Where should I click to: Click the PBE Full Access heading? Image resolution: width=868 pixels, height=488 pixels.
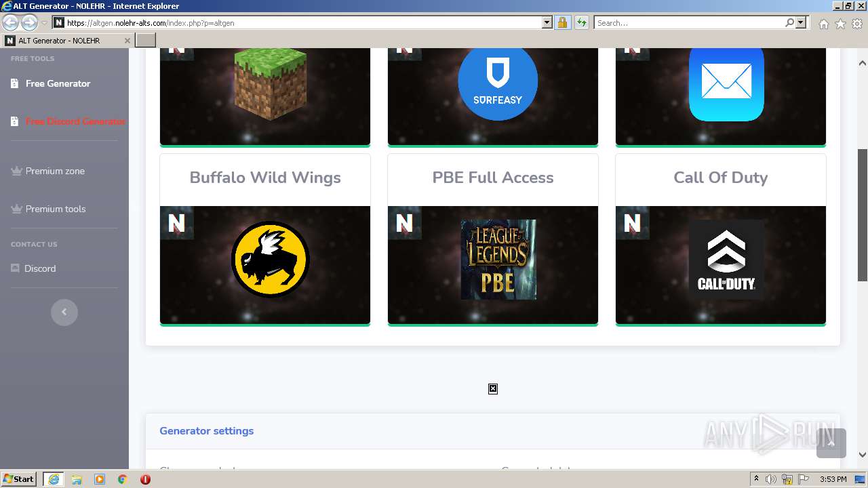click(x=493, y=178)
